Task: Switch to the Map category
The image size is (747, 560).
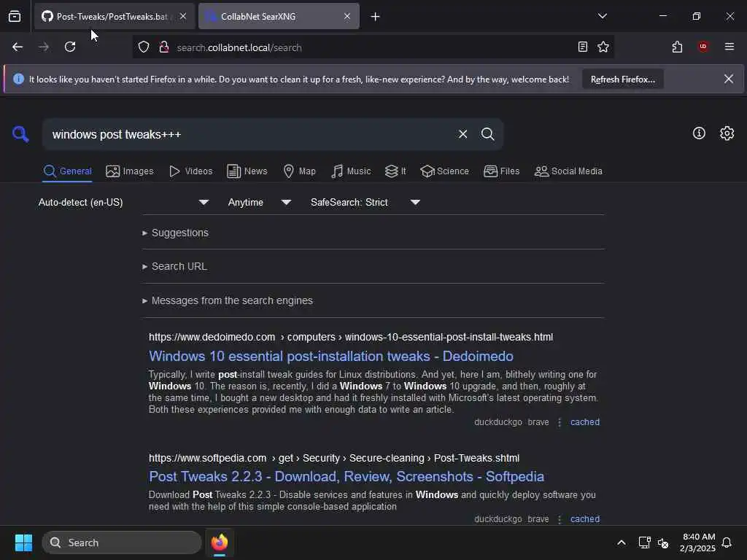Action: (x=299, y=171)
